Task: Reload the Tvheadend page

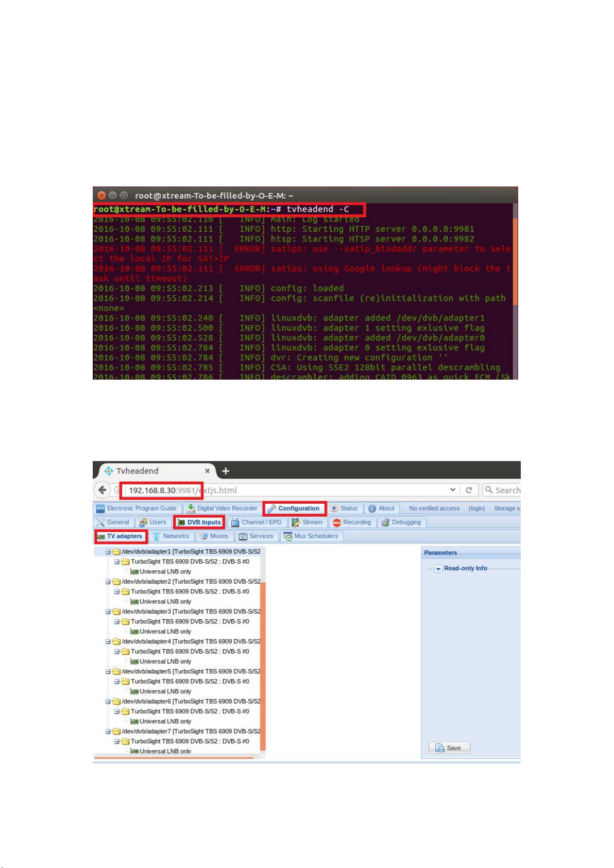Action: click(x=469, y=490)
